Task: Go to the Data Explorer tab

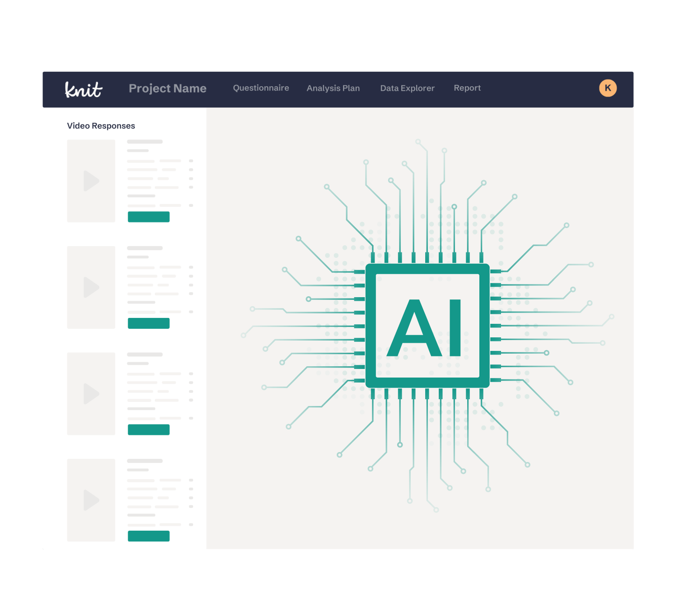Action: [407, 88]
